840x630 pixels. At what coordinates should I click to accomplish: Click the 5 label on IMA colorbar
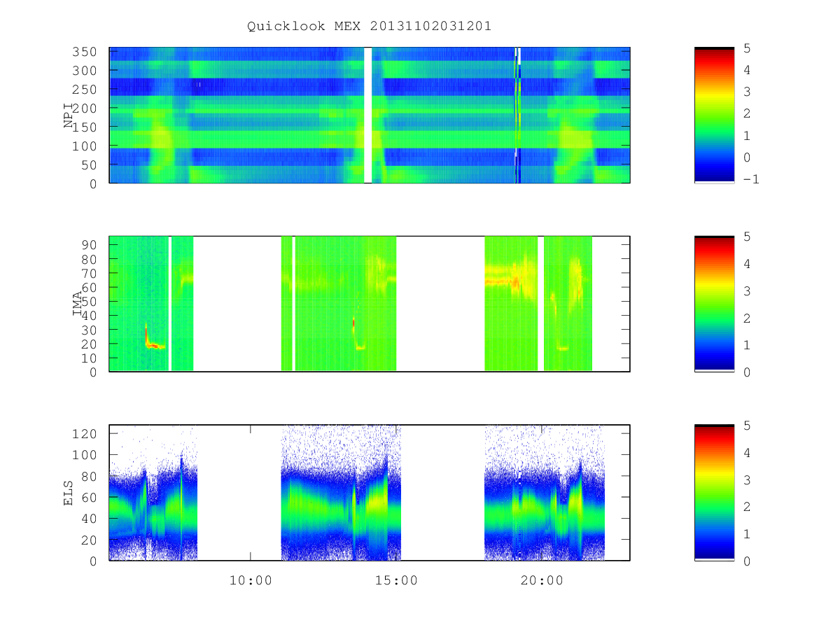tap(748, 237)
